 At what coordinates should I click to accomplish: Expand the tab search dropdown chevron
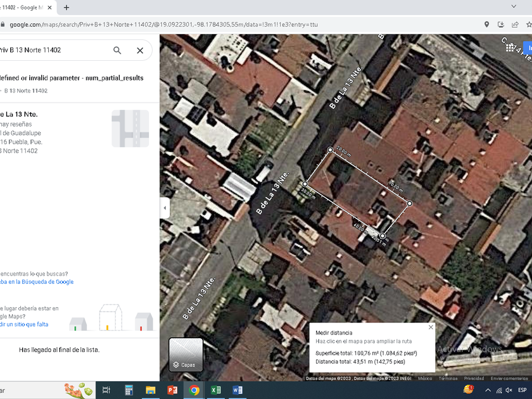(513, 6)
